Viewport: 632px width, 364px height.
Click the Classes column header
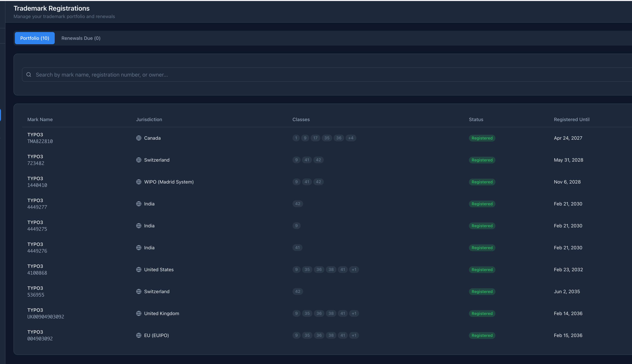coord(301,119)
